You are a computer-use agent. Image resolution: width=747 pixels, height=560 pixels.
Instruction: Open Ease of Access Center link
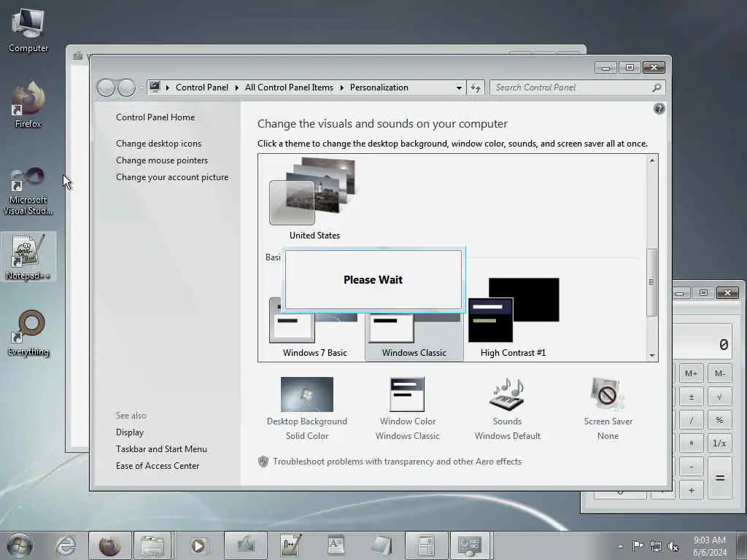[158, 466]
